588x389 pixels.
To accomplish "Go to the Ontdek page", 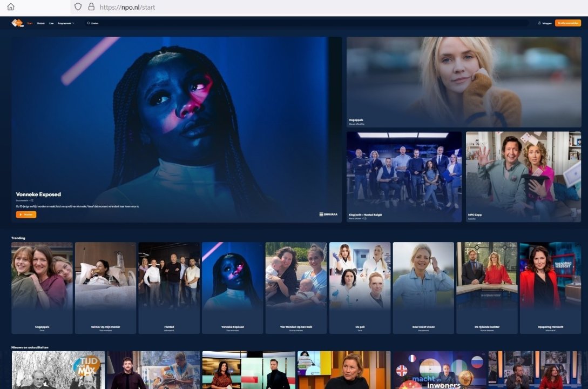I will tap(41, 23).
